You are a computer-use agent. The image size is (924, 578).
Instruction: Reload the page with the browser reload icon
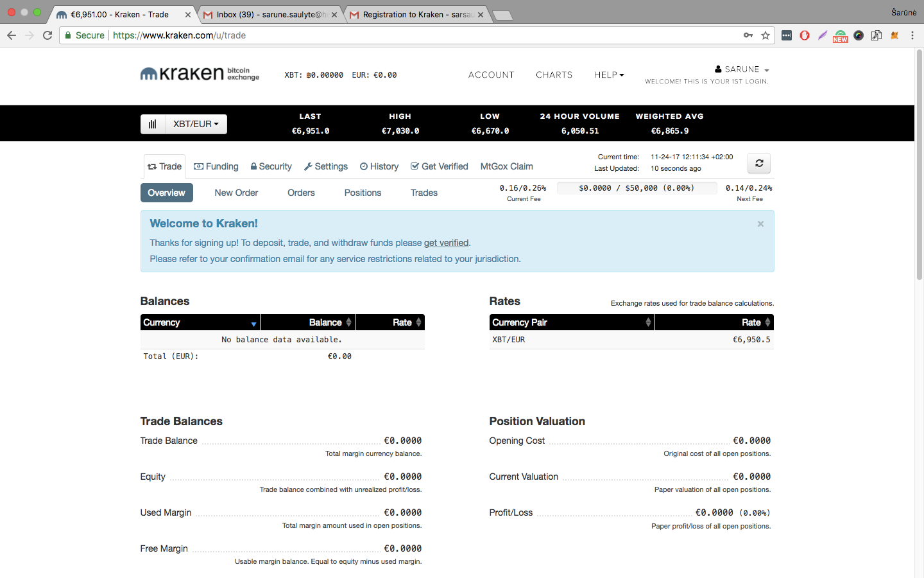[x=47, y=35]
